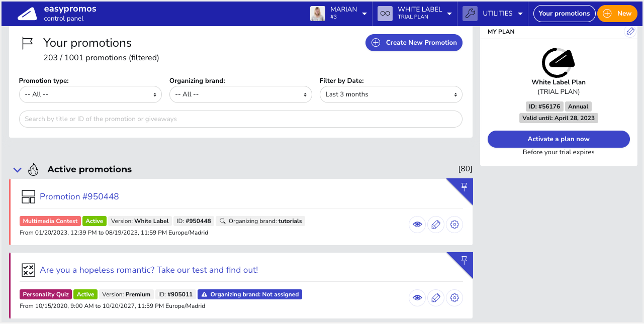Screen dimensions: 644x324
Task: Click the Annual plan badge
Action: pyautogui.click(x=578, y=106)
